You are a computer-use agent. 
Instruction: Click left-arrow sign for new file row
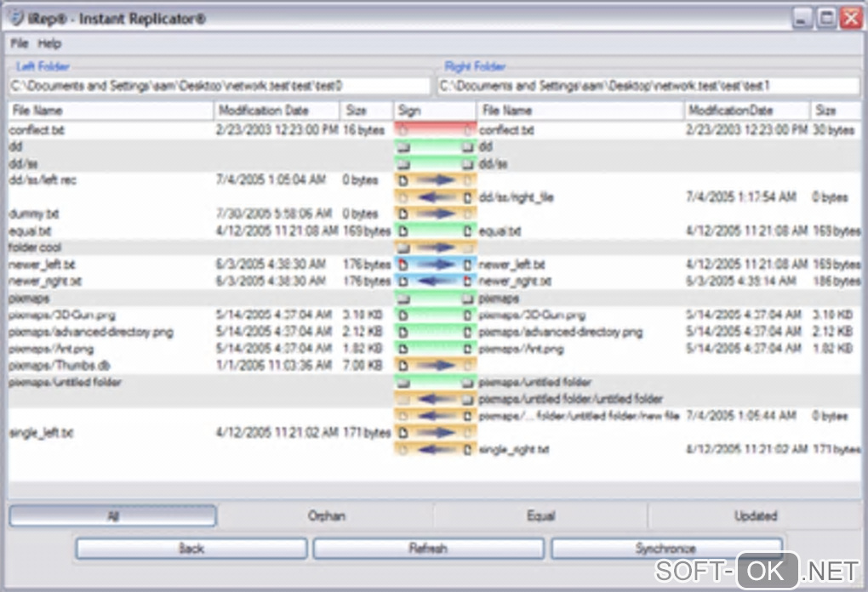[435, 416]
